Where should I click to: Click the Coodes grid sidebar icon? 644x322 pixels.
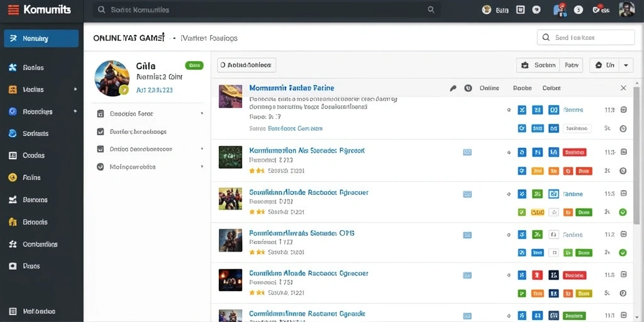tap(13, 156)
